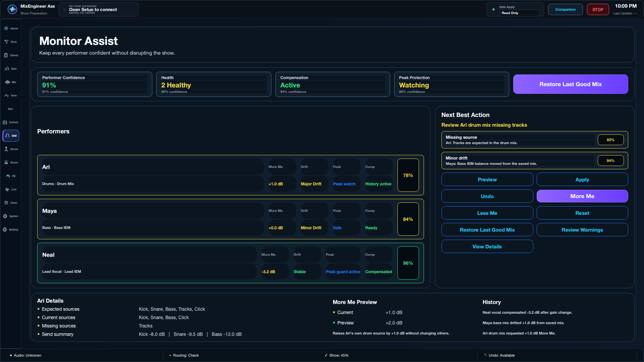
Task: Click the Apply button
Action: [582, 179]
